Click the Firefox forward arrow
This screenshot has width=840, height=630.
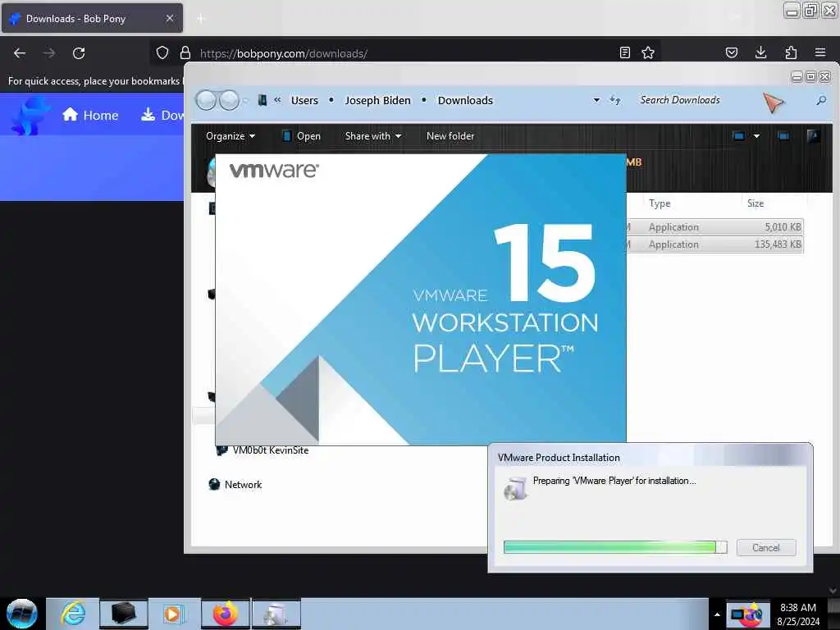pyautogui.click(x=49, y=53)
